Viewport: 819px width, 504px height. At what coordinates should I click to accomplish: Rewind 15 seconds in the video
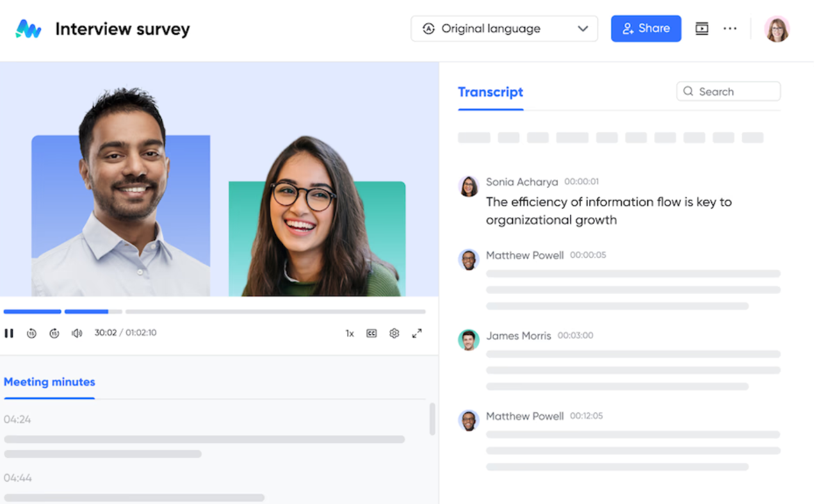point(31,333)
